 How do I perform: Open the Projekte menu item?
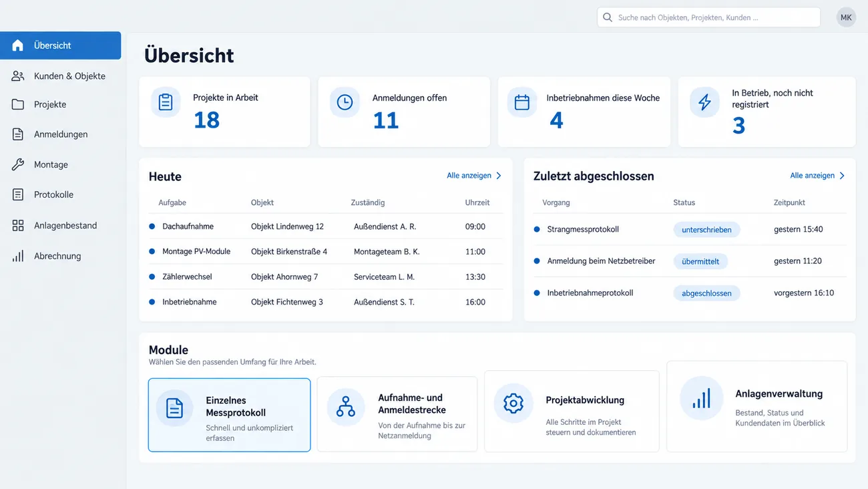coord(60,104)
